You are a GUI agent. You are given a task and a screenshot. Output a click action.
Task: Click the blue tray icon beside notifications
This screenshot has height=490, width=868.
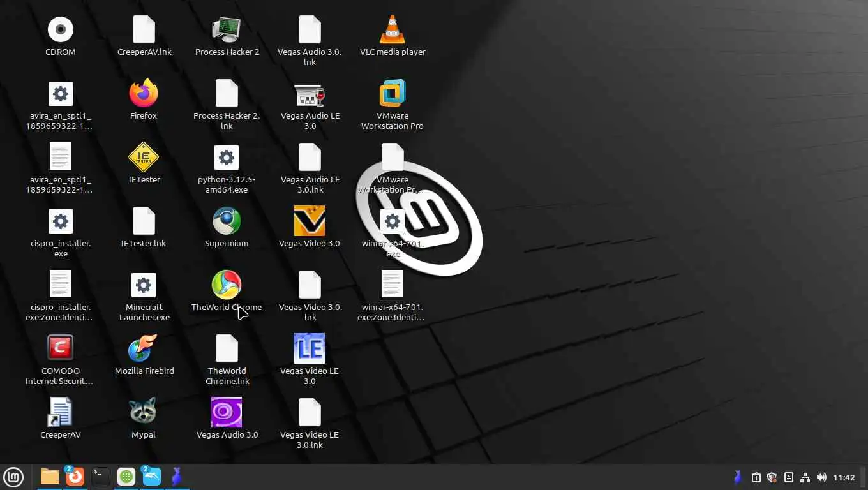click(738, 477)
